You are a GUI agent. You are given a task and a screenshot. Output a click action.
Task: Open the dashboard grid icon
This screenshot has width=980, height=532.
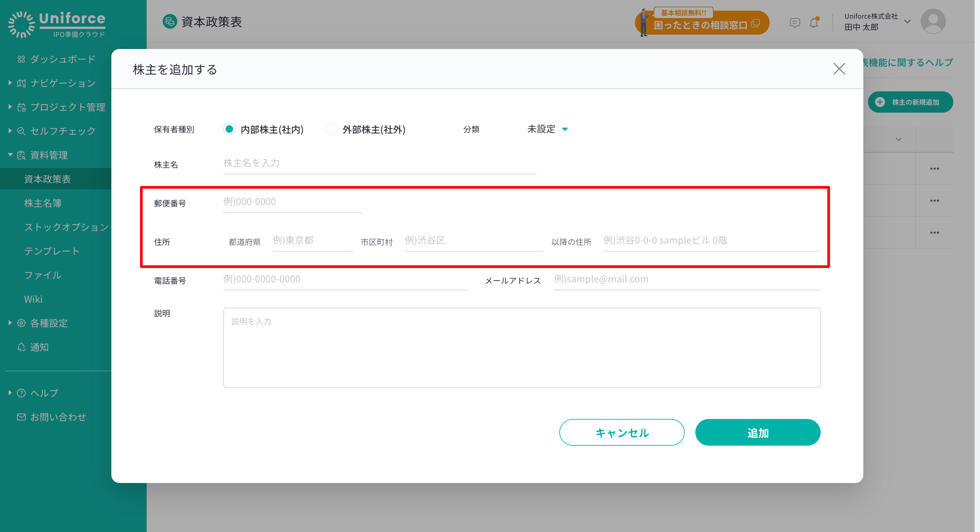(x=21, y=59)
